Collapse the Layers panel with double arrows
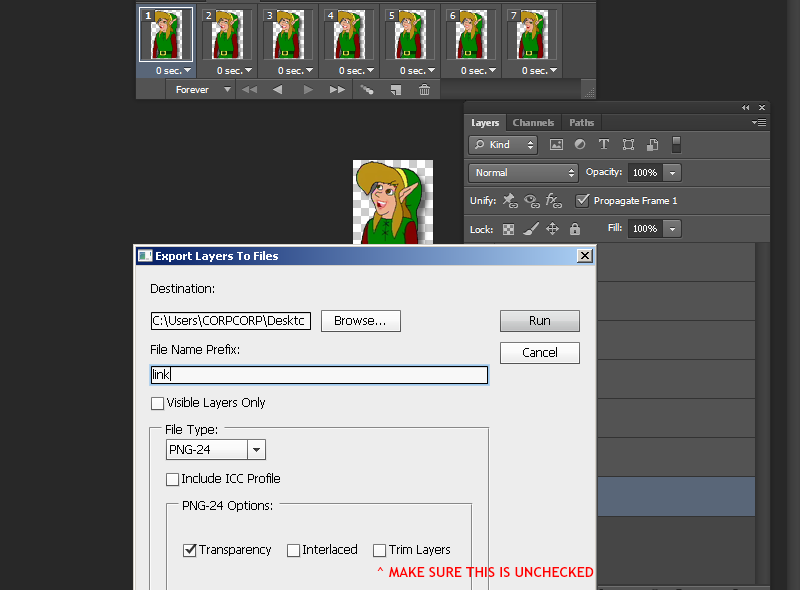The height and width of the screenshot is (590, 800). [x=746, y=108]
